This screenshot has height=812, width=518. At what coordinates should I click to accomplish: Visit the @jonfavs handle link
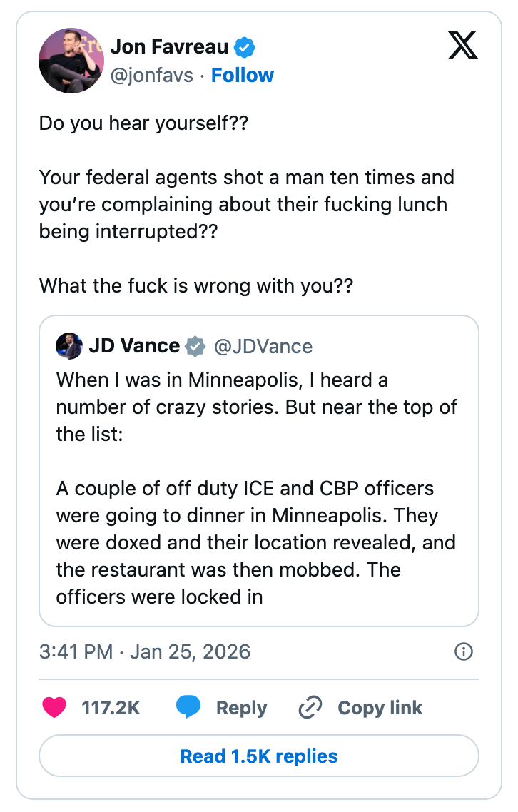click(151, 76)
